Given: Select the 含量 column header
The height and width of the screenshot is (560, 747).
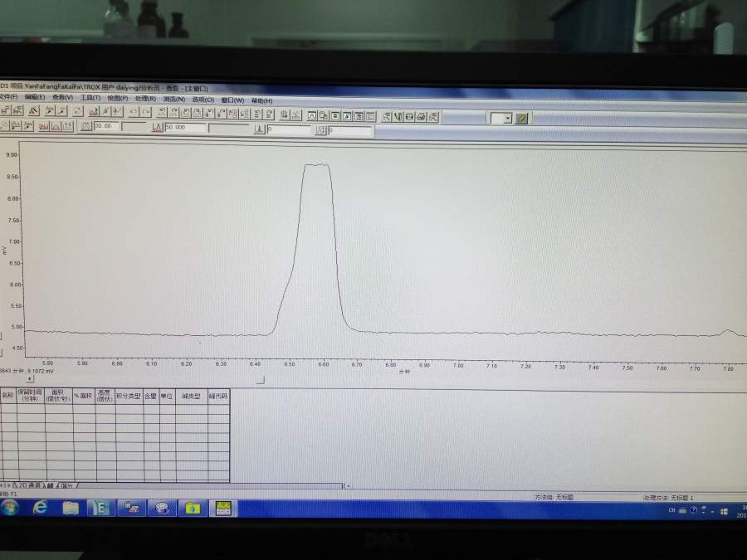Looking at the screenshot, I should click(x=150, y=396).
